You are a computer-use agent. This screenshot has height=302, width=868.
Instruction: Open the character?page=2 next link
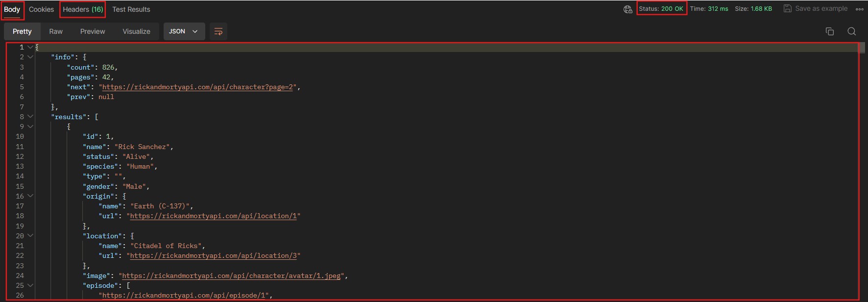click(197, 87)
